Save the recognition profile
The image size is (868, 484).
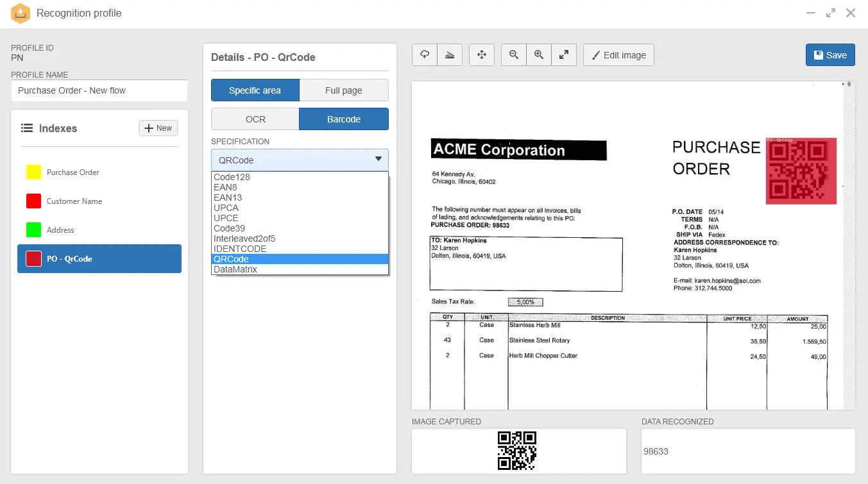tap(830, 54)
